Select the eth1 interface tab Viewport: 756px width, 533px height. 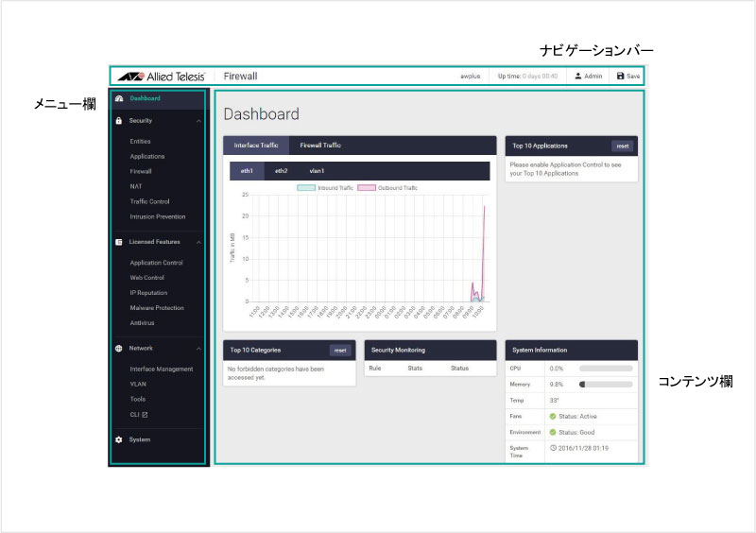[x=247, y=171]
